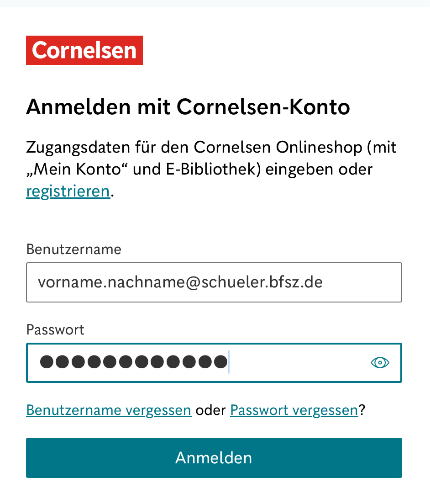The image size is (430, 504).
Task: Click the red Cornelsen logo
Action: [x=84, y=50]
